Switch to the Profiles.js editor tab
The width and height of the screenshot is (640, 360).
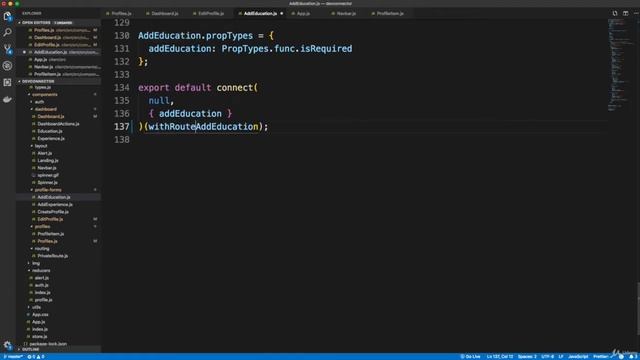pos(121,13)
